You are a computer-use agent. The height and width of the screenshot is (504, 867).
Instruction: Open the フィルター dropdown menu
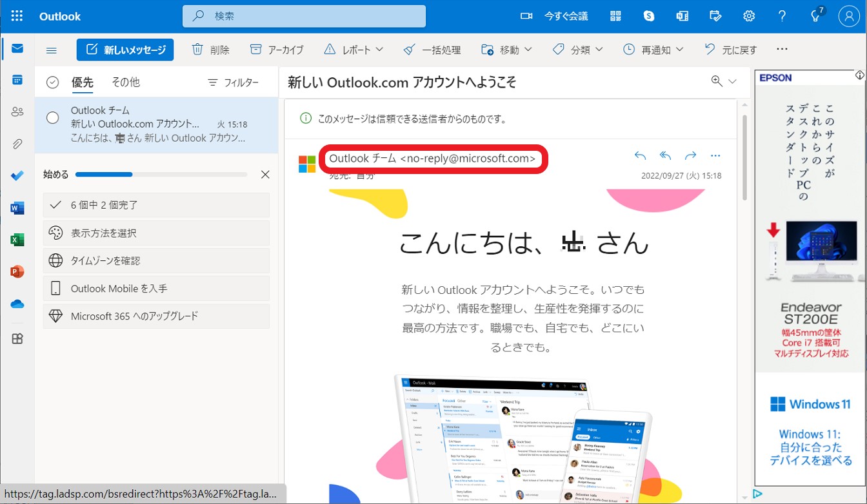(x=233, y=82)
